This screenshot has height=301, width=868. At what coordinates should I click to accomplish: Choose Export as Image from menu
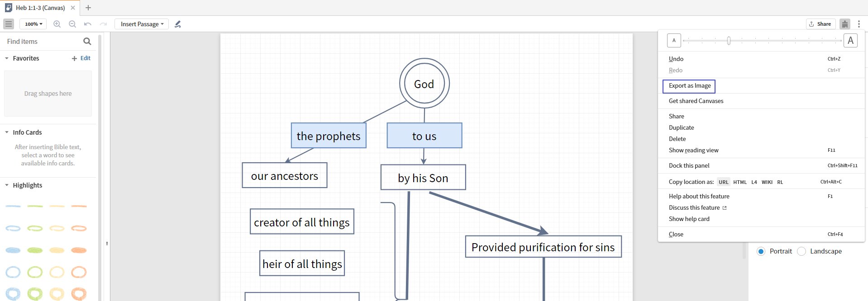tap(689, 86)
